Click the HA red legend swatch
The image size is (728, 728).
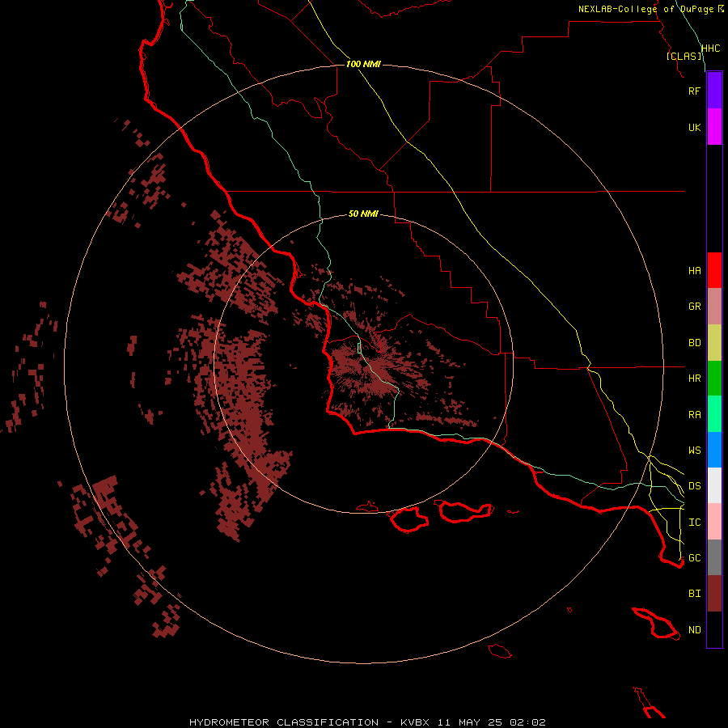714,270
